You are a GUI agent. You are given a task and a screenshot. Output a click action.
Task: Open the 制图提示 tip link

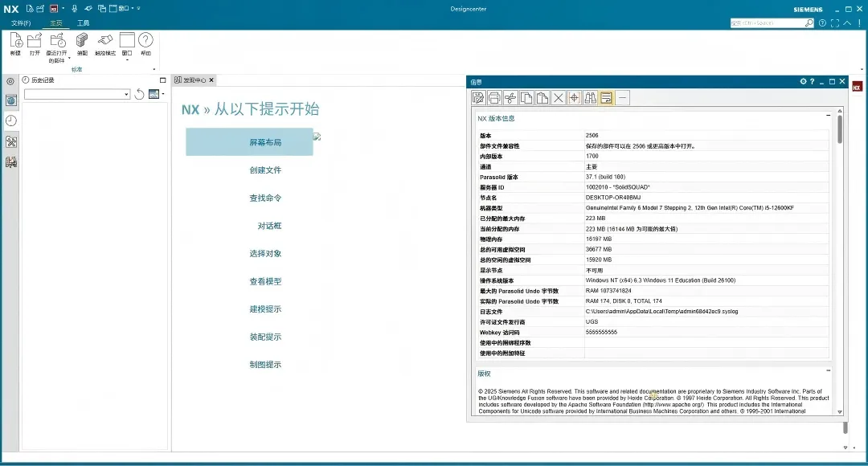(x=265, y=364)
